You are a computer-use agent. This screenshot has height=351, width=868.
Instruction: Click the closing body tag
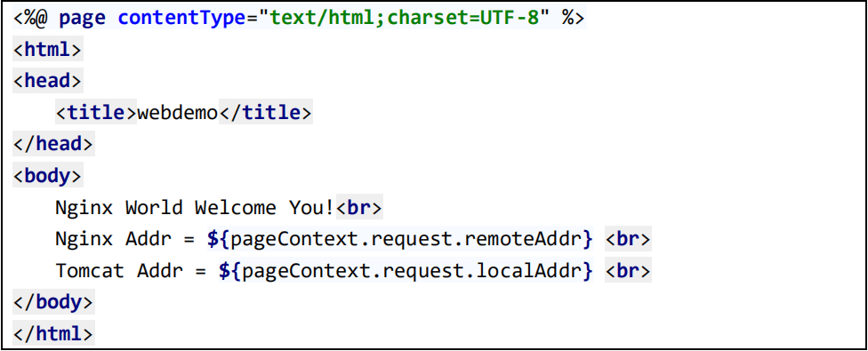(x=53, y=303)
